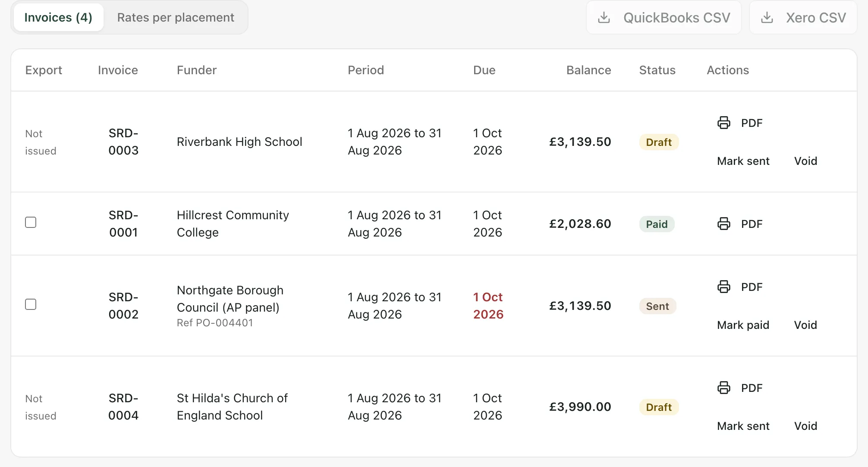Viewport: 868px width, 467px height.
Task: Click the Xero CSV button label
Action: [x=816, y=18]
